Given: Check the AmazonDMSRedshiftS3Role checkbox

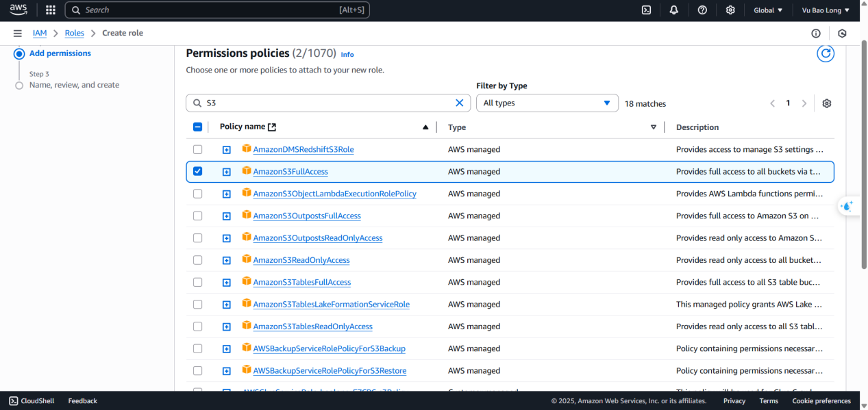Looking at the screenshot, I should [x=198, y=149].
